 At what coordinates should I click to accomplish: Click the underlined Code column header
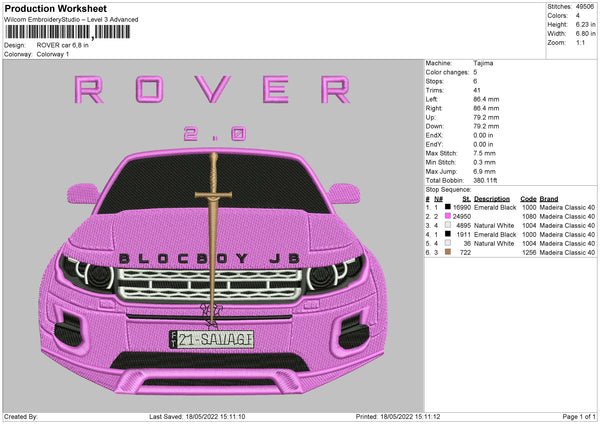tap(528, 198)
